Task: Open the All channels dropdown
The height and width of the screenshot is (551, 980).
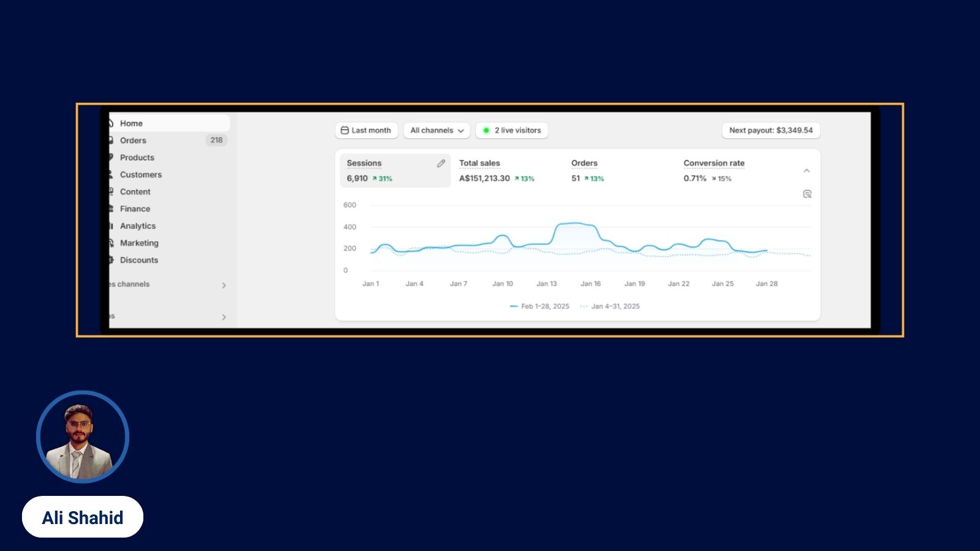Action: [x=437, y=130]
